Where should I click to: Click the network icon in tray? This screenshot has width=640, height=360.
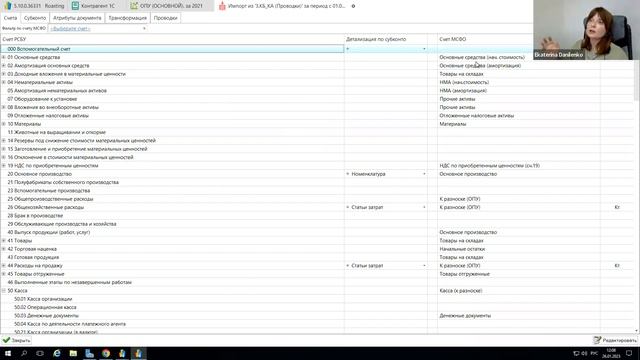576,353
